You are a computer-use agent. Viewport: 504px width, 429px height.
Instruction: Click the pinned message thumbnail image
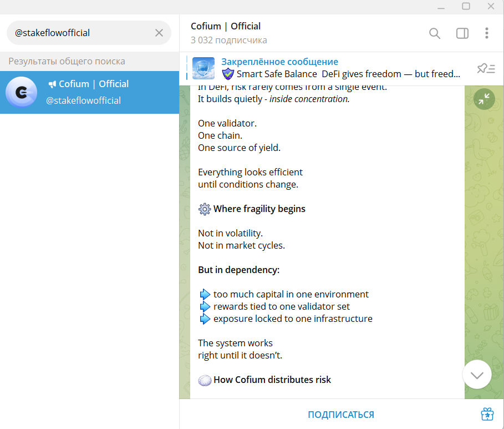tap(203, 68)
